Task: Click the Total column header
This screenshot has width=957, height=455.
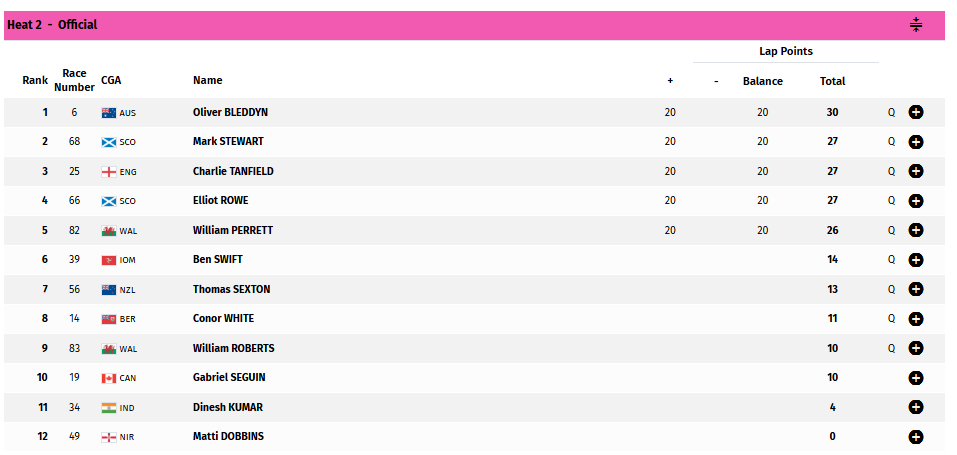Action: pyautogui.click(x=832, y=81)
